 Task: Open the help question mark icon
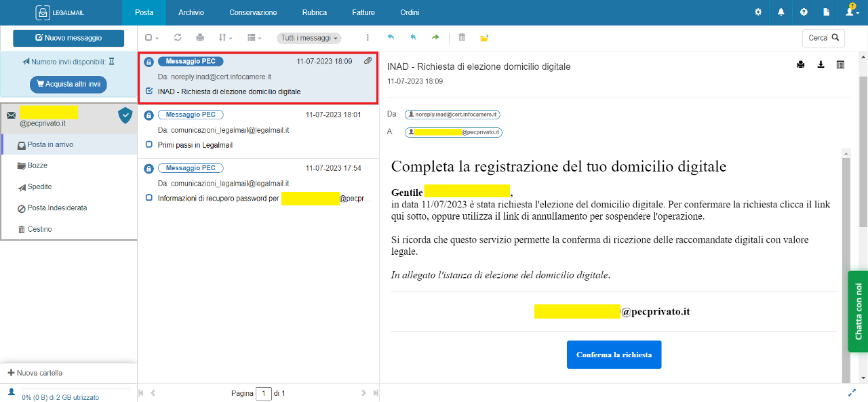coord(804,12)
